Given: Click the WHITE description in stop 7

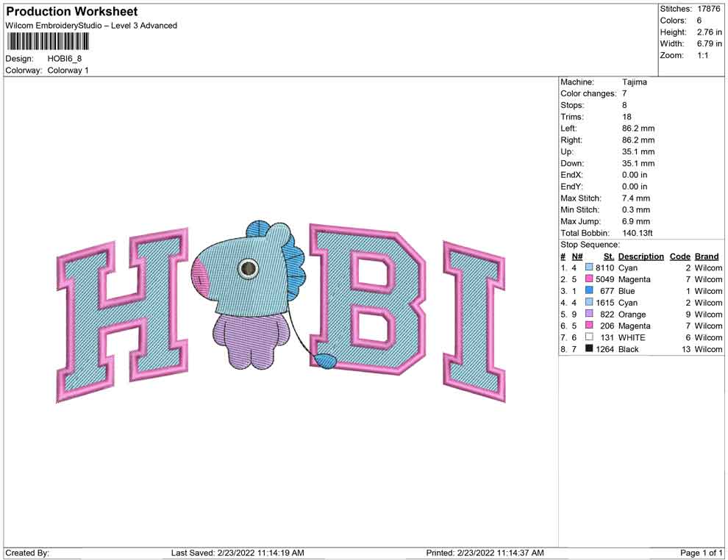Looking at the screenshot, I should pyautogui.click(x=632, y=337).
